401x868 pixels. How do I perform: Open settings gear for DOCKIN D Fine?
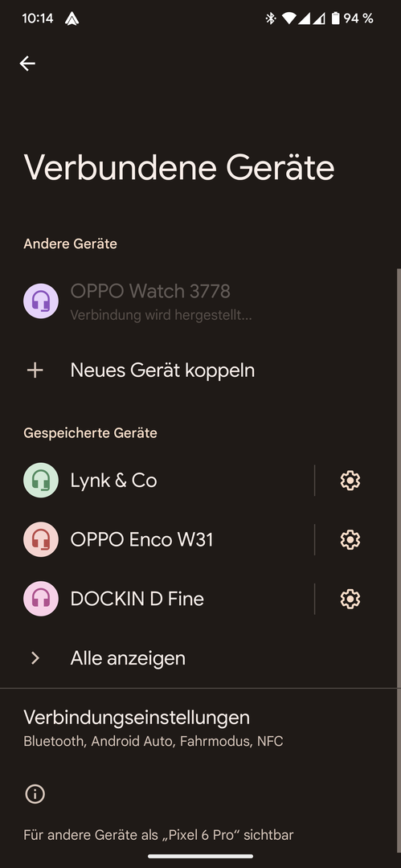(350, 599)
